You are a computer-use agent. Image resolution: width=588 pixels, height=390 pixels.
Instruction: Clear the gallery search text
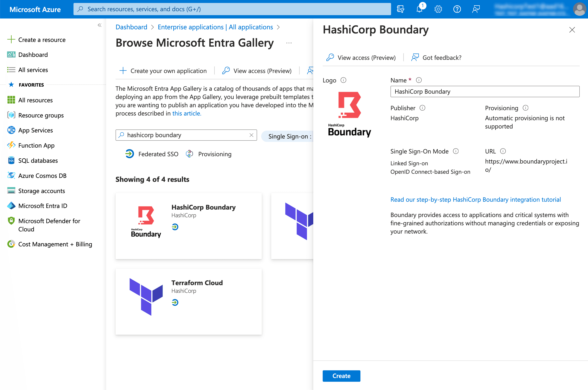[x=251, y=135]
